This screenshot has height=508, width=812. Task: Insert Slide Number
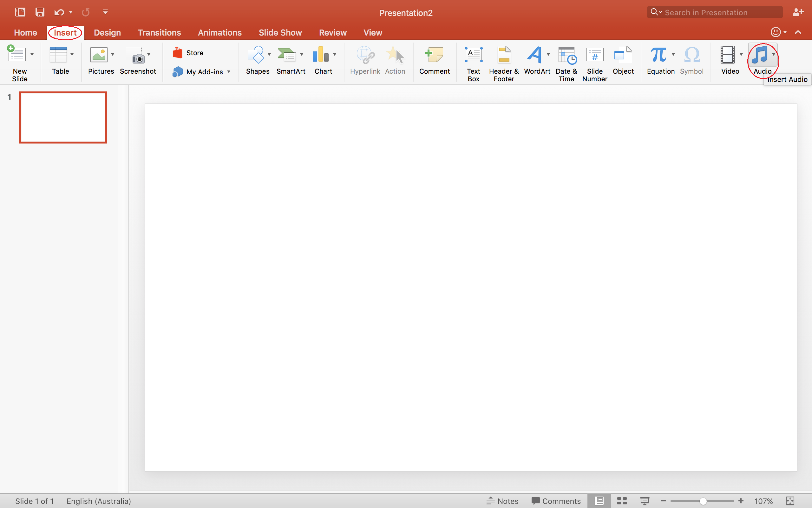pyautogui.click(x=595, y=64)
